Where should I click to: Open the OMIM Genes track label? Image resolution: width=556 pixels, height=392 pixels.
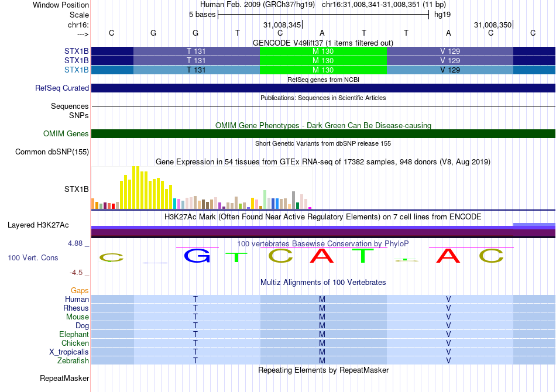tap(66, 133)
